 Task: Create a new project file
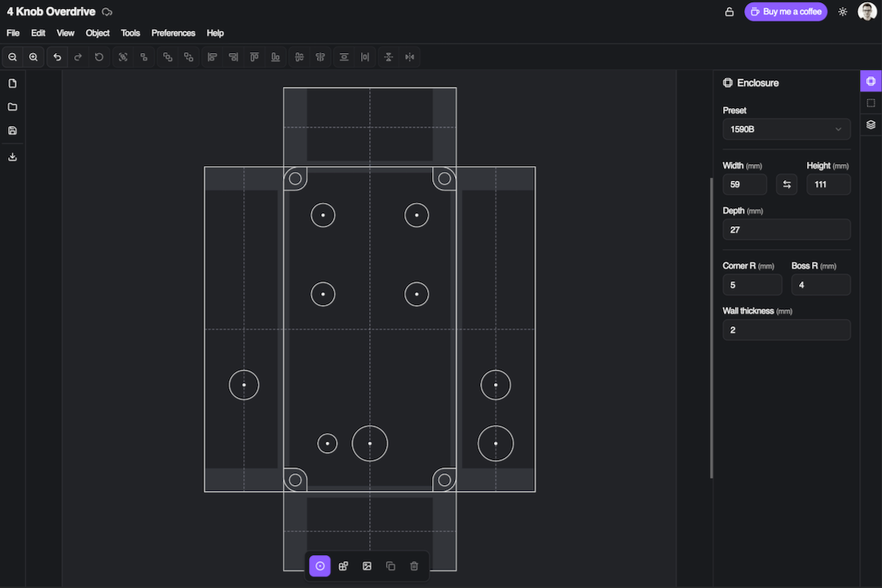pyautogui.click(x=12, y=83)
